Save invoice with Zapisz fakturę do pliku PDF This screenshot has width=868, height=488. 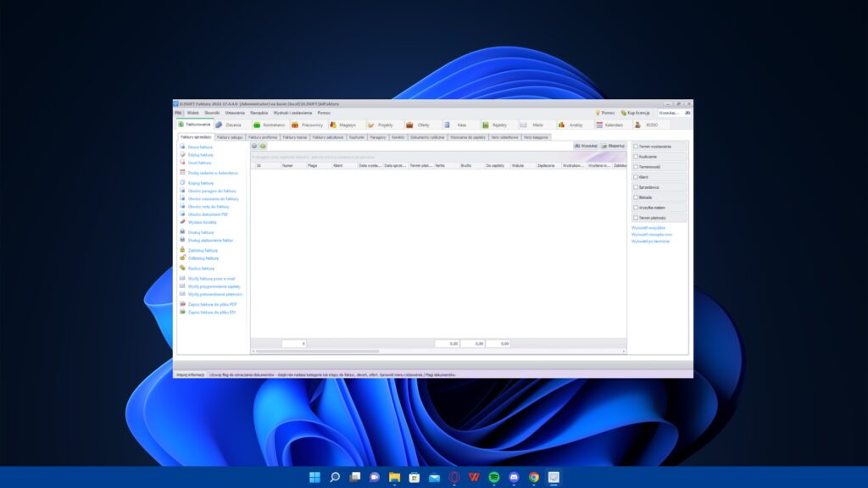[212, 304]
